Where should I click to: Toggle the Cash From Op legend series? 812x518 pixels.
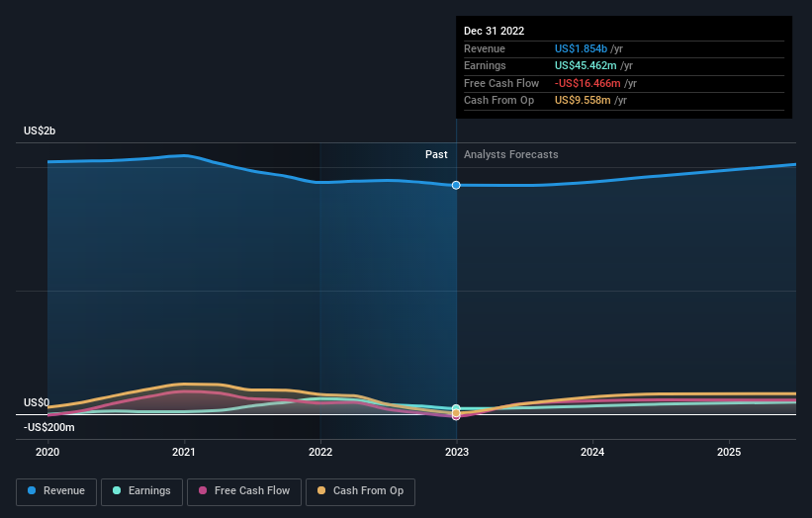point(360,491)
